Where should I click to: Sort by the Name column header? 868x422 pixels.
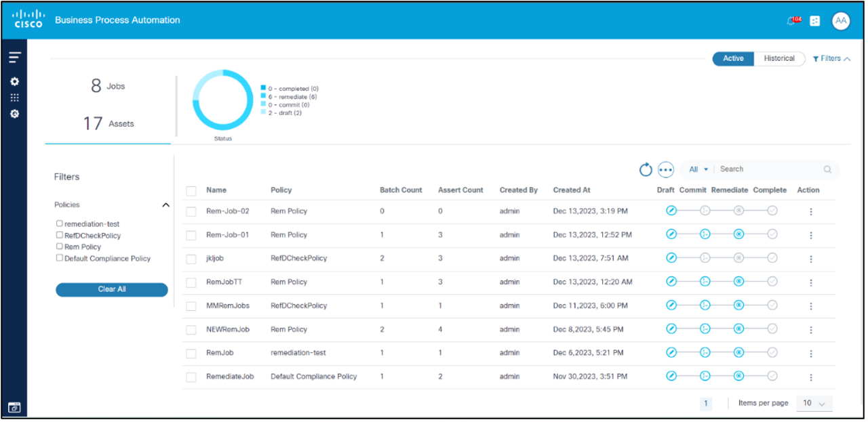[216, 190]
